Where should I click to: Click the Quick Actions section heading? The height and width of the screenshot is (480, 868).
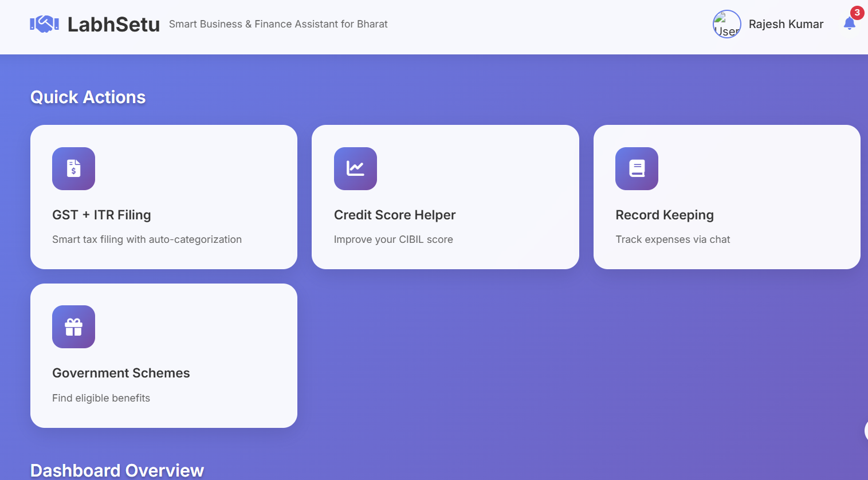tap(88, 97)
